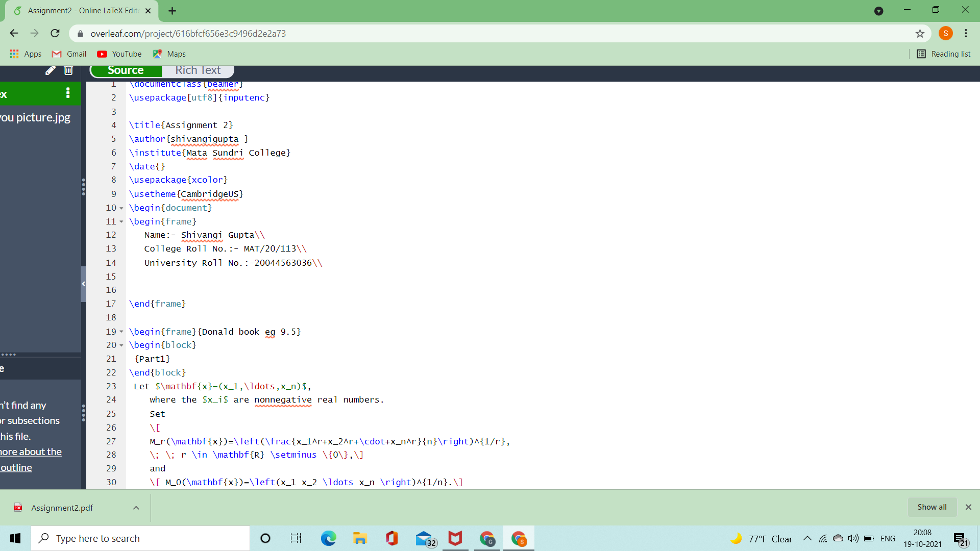The image size is (980, 551).
Task: Open battery status in system tray
Action: coord(869,538)
